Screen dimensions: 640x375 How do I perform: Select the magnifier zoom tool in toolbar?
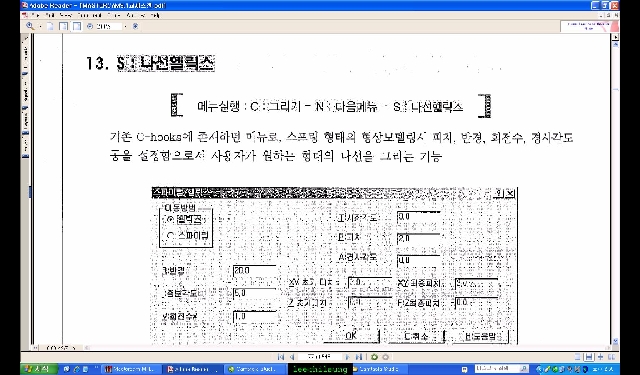pos(30,26)
